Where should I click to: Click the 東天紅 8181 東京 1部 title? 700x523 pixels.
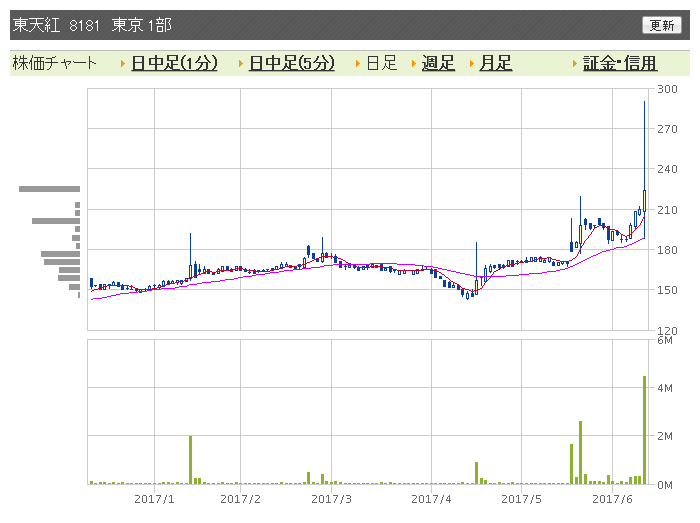click(x=92, y=25)
